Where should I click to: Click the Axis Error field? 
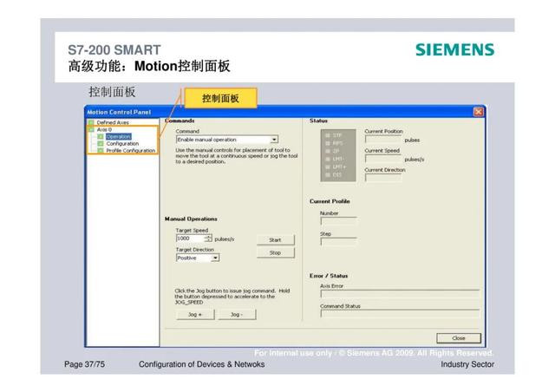point(400,293)
